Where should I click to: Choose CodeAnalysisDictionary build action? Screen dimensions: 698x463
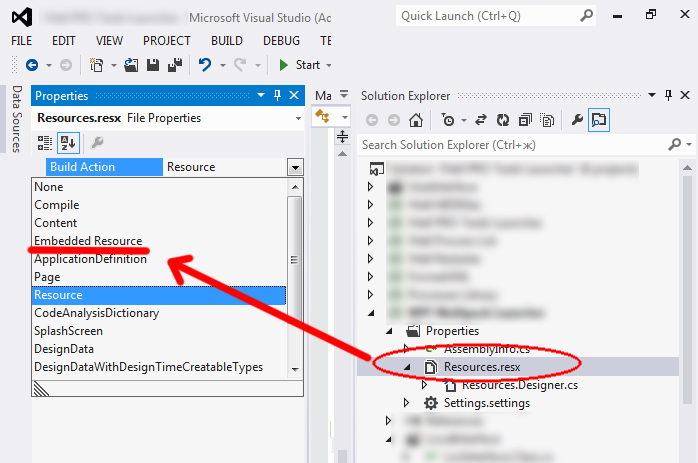coord(158,313)
